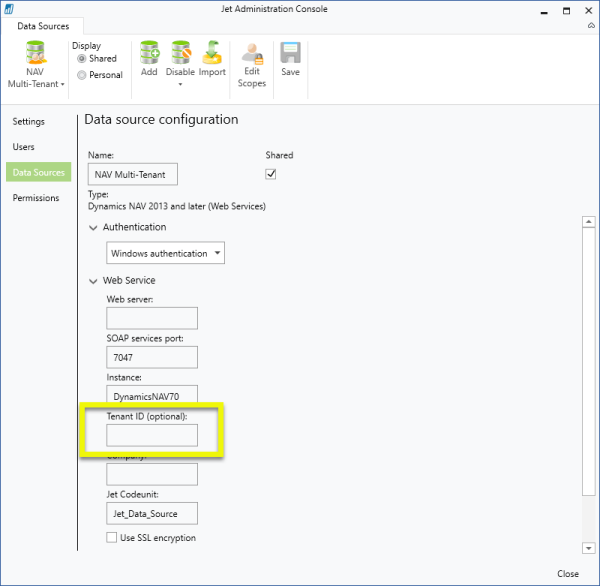Collapse the Authentication section

click(94, 227)
